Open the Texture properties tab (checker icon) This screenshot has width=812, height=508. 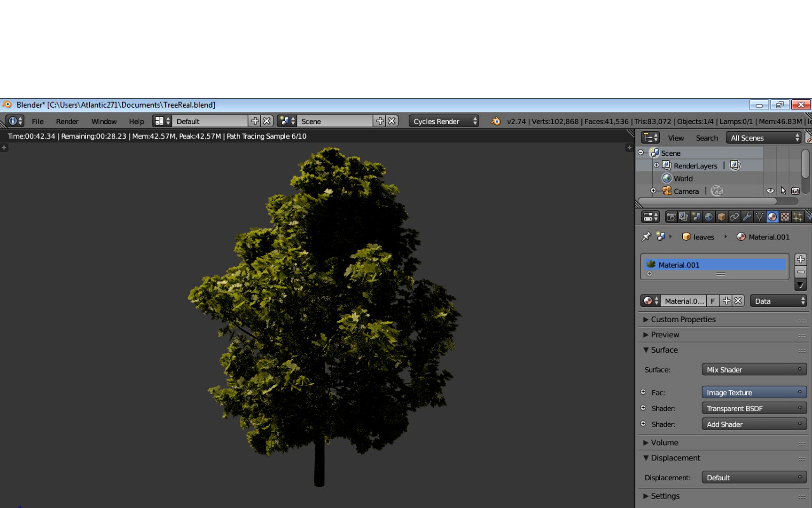[784, 216]
